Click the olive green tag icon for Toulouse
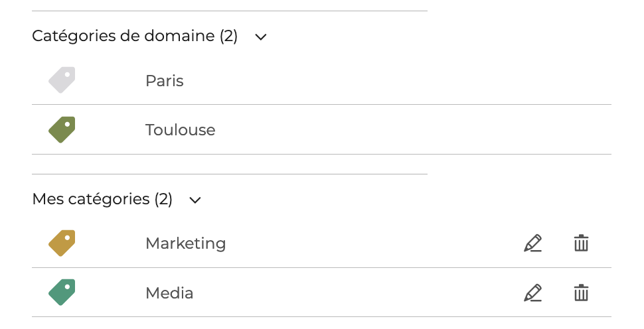 (62, 129)
